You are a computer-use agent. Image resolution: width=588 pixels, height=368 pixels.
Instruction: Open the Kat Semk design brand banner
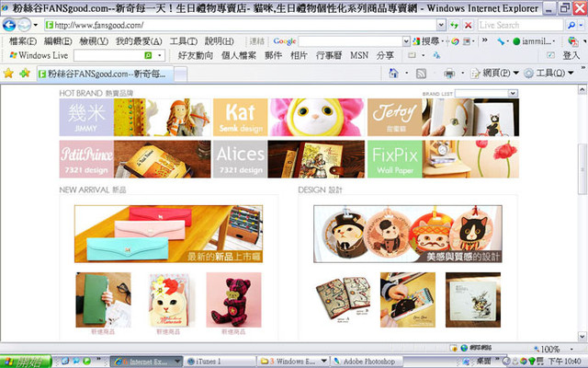[x=288, y=117]
